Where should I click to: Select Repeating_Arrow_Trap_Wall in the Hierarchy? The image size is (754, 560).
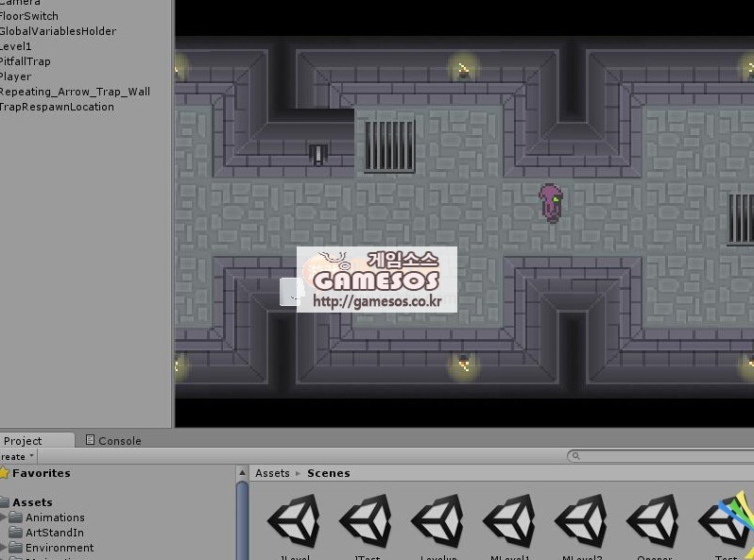click(x=75, y=92)
